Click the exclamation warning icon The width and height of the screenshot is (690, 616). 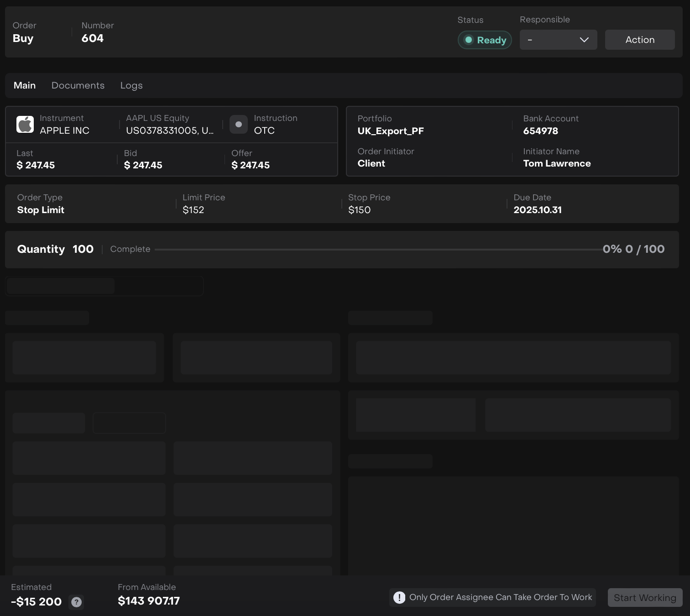[x=399, y=597]
